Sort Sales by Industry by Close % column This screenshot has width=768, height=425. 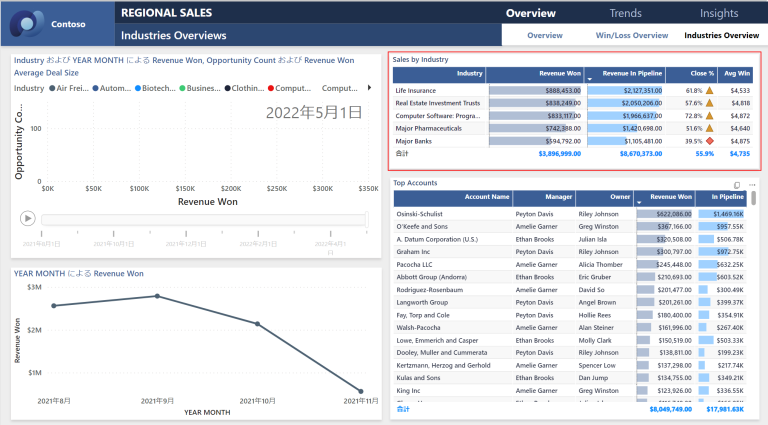pyautogui.click(x=702, y=73)
